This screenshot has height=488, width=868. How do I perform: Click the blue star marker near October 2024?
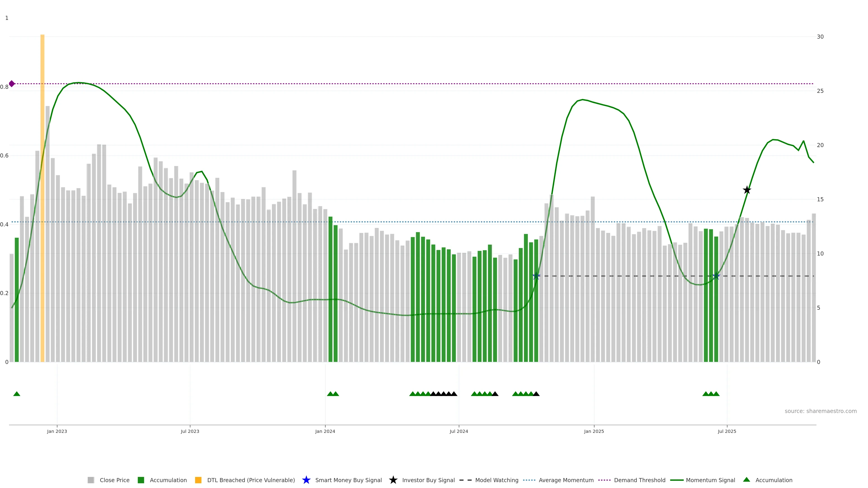(x=536, y=276)
